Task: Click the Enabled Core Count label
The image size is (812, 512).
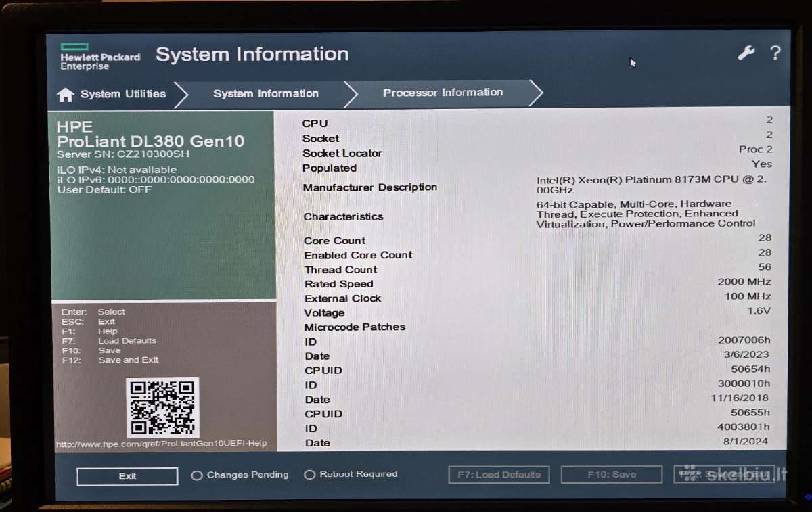Action: click(x=358, y=255)
